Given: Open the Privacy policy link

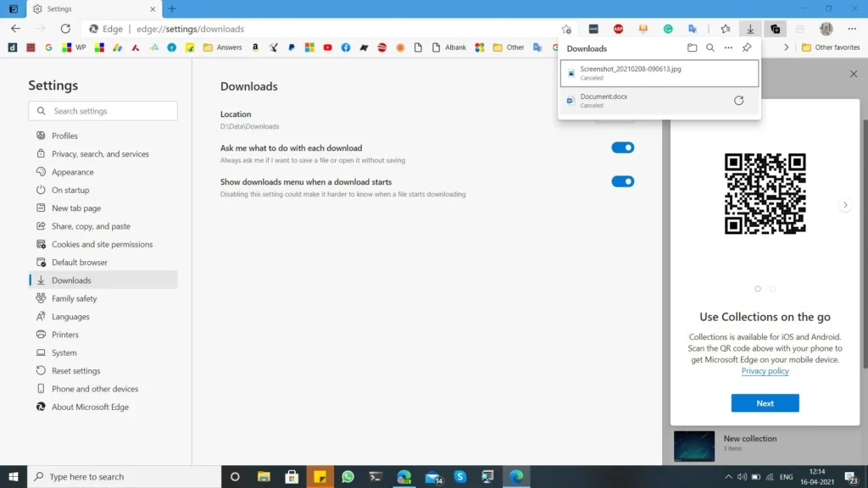Looking at the screenshot, I should [765, 371].
